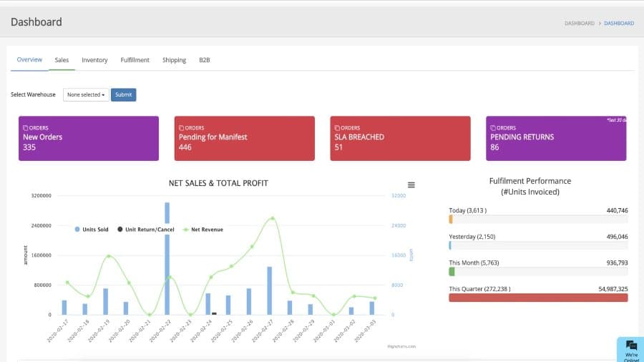
Task: Switch to the Inventory tab
Action: 94,60
